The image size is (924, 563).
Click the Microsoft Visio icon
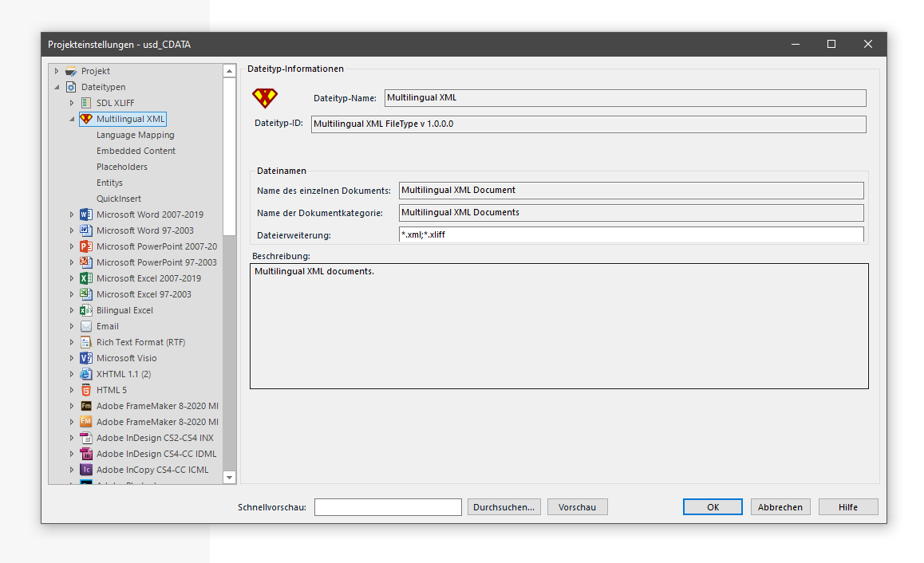[86, 358]
